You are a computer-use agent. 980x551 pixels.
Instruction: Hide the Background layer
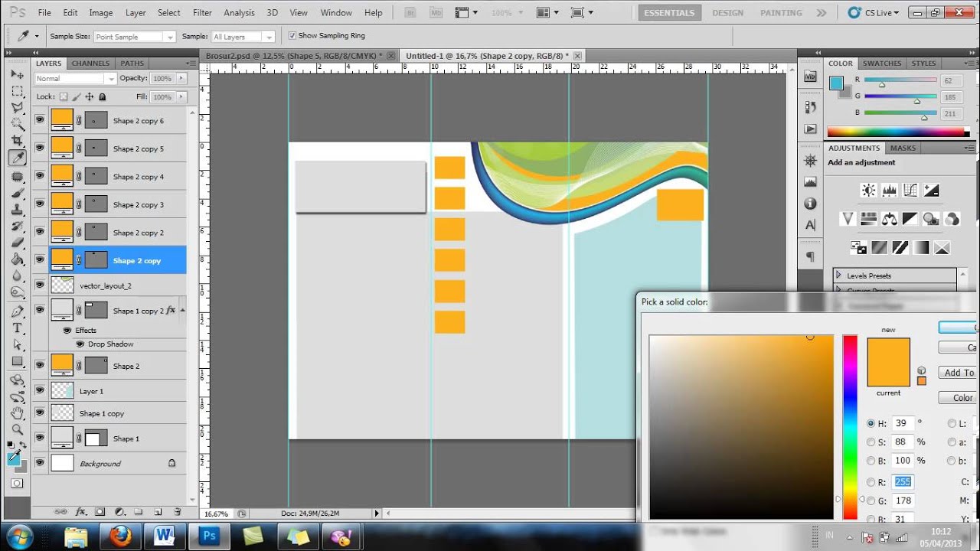[40, 463]
